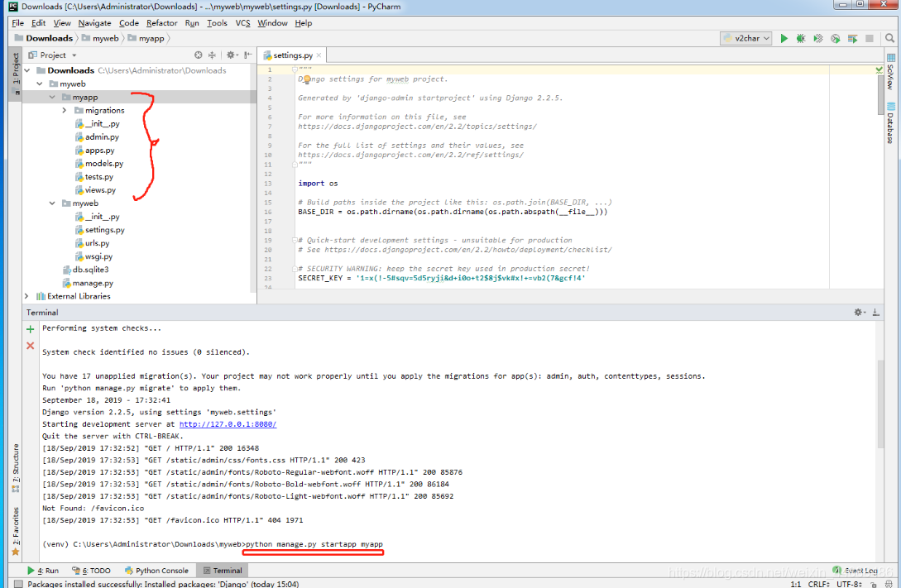Add a new terminal session with green plus

pos(31,329)
